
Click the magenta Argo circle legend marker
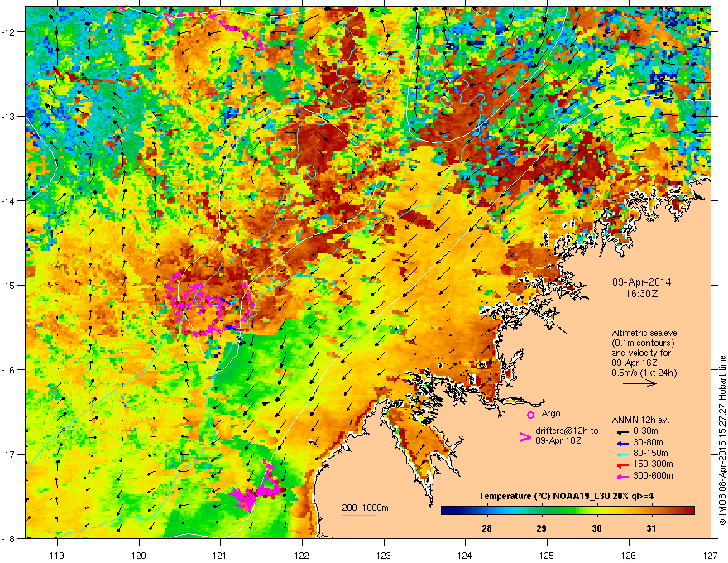pyautogui.click(x=530, y=415)
